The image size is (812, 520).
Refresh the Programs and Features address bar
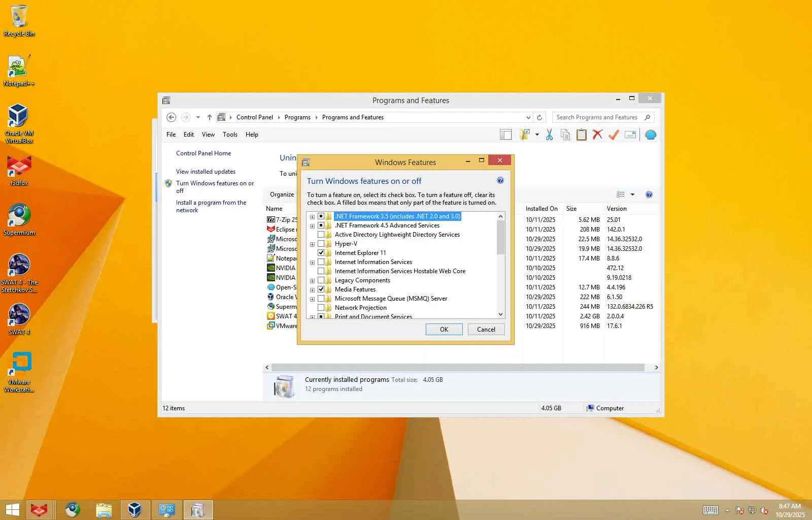(539, 117)
